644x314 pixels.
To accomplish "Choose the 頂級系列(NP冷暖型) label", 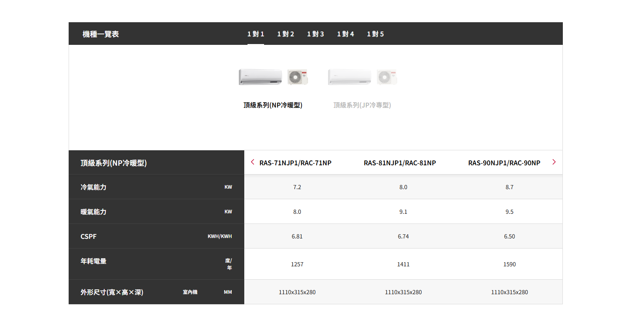I will tap(273, 105).
